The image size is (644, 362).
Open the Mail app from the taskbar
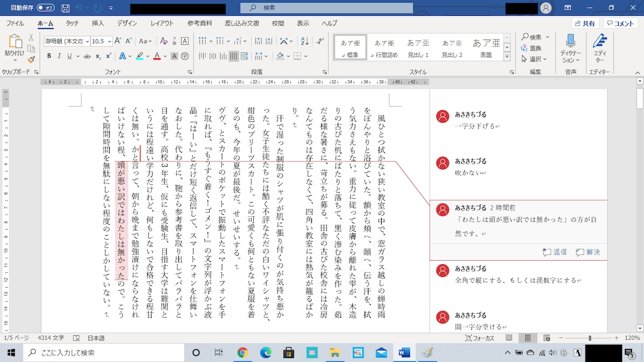(x=381, y=353)
